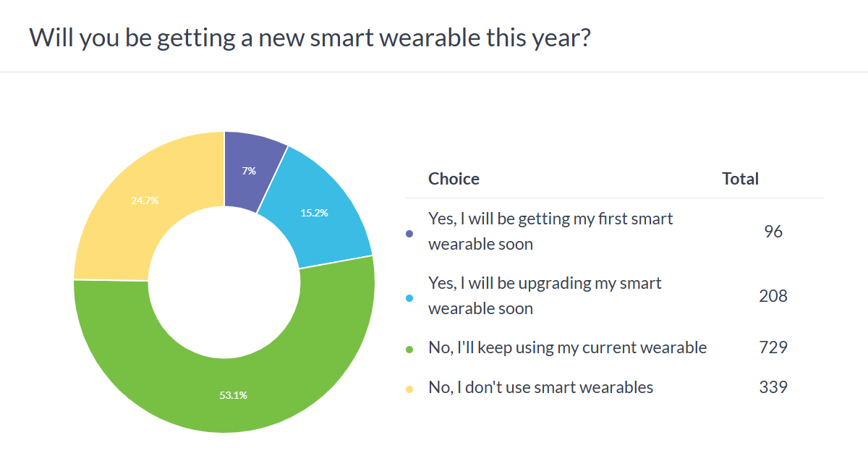Click the total value 339

click(773, 388)
